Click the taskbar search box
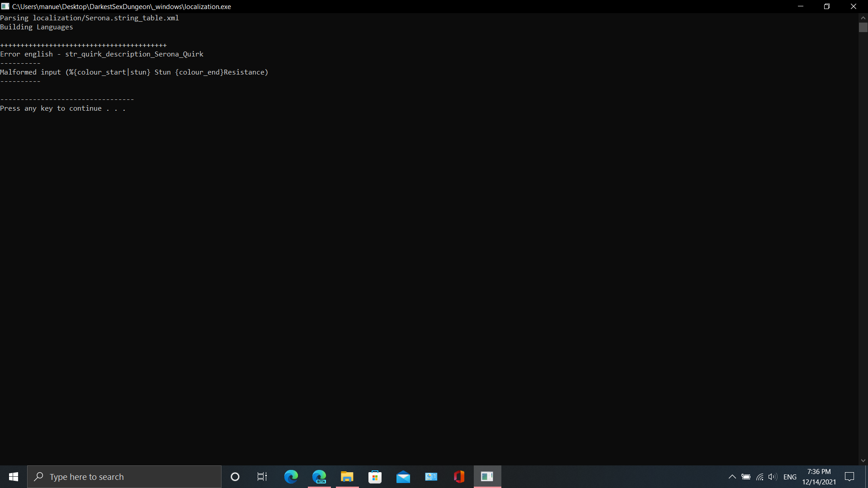The image size is (868, 488). click(124, 477)
